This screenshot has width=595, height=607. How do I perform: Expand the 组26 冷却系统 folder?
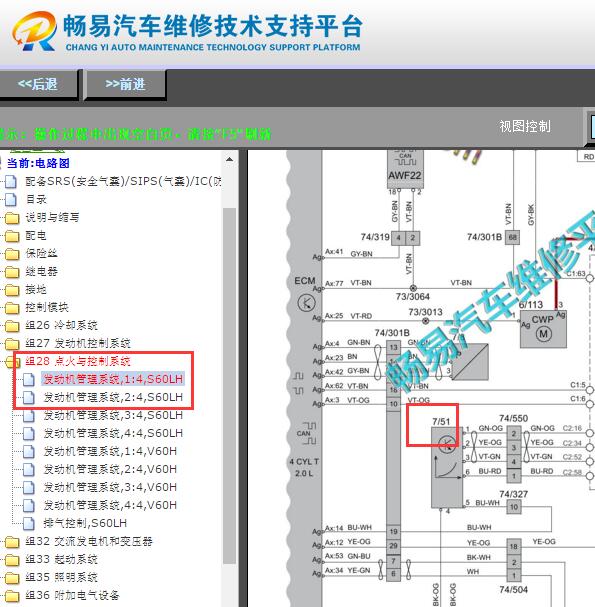pyautogui.click(x=61, y=325)
